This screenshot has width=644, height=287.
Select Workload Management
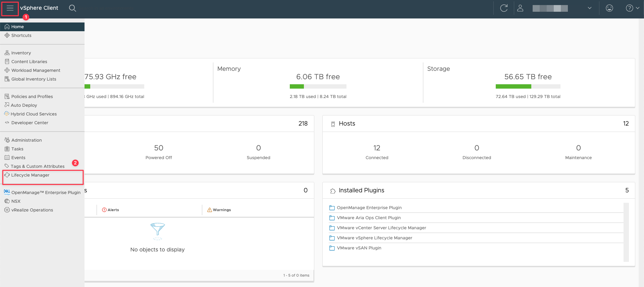click(x=42, y=70)
